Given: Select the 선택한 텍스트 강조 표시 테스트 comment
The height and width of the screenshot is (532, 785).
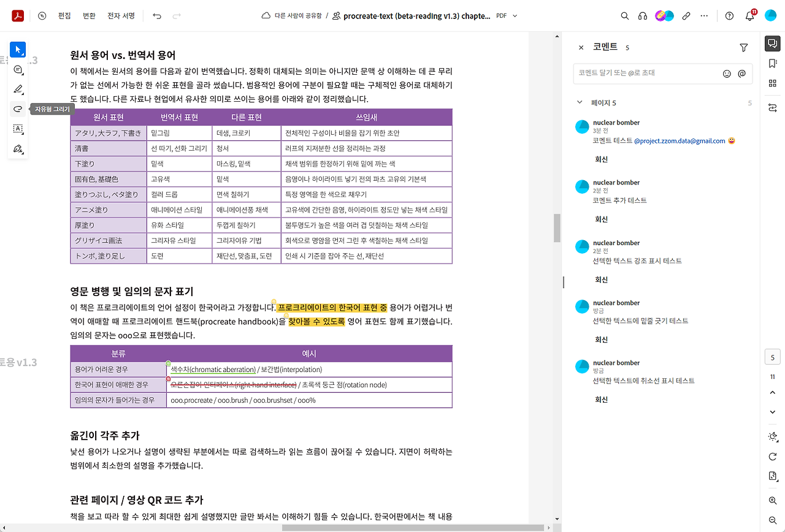Looking at the screenshot, I should 637,261.
